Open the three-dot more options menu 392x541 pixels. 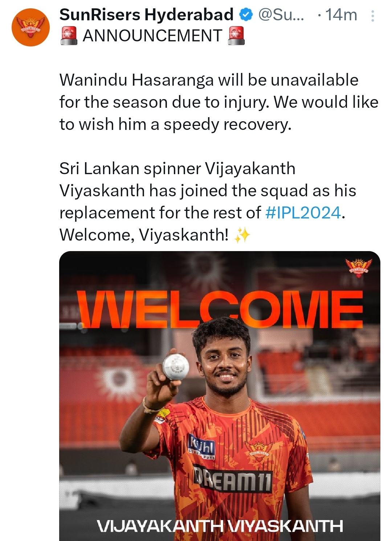pos(372,16)
